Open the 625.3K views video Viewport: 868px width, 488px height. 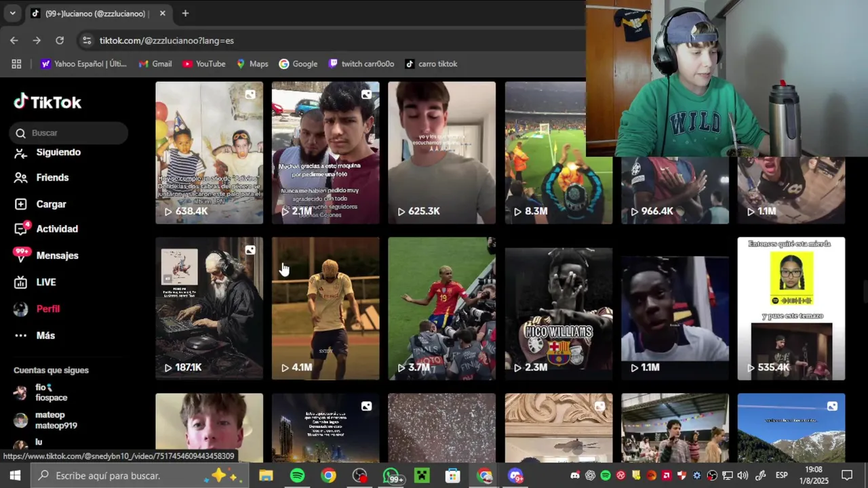(x=441, y=152)
